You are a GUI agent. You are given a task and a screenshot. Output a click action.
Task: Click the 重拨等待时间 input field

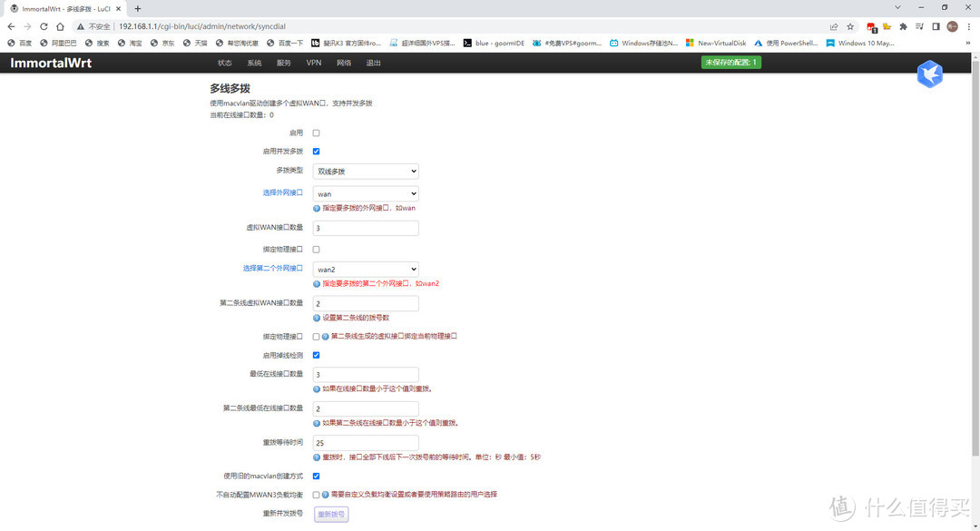click(x=366, y=443)
